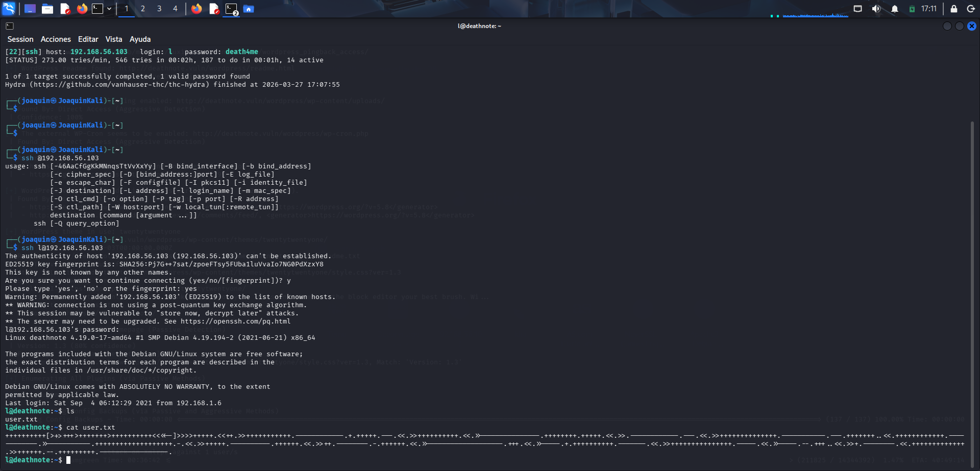This screenshot has height=471, width=980.
Task: Open the Session menu
Action: (20, 39)
